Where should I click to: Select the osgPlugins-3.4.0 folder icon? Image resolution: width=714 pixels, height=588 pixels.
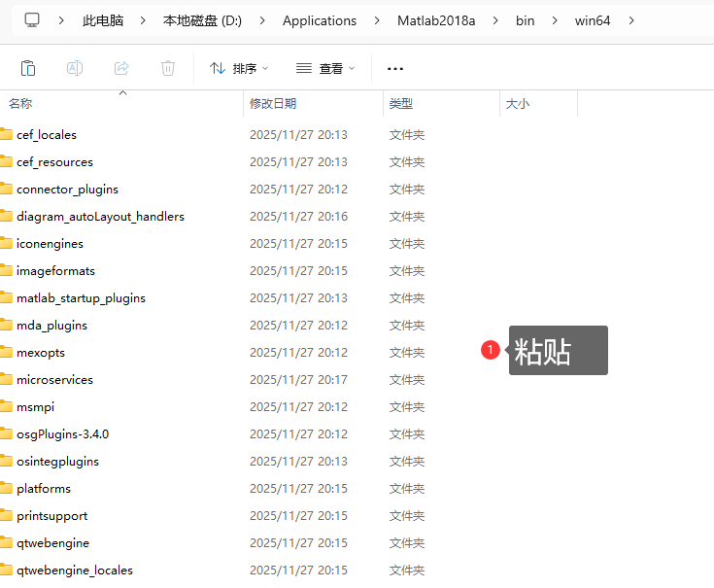pyautogui.click(x=6, y=433)
